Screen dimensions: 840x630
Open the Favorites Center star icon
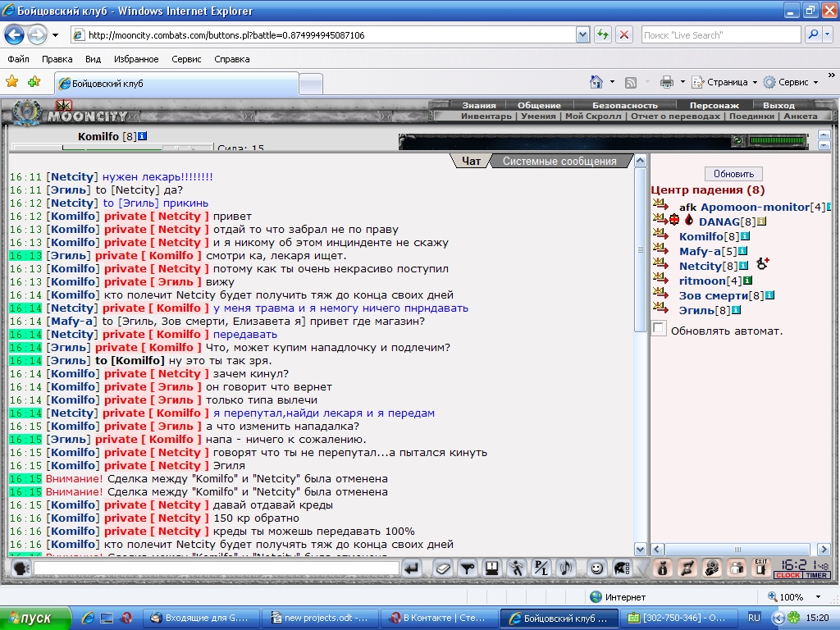click(x=11, y=81)
